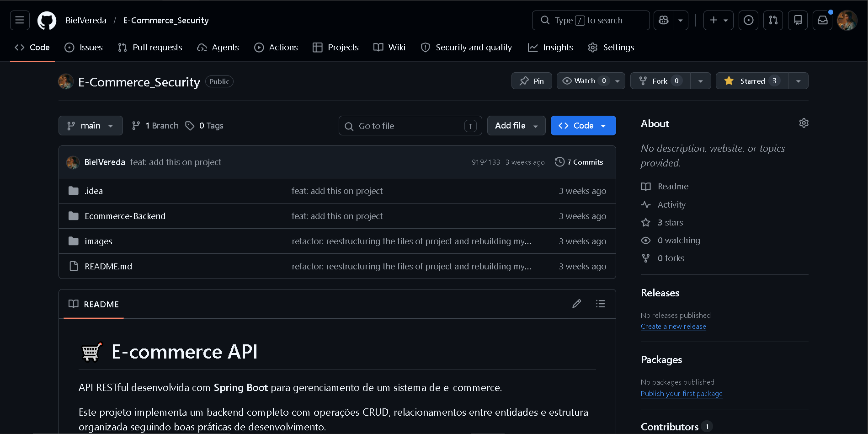
Task: Open the Wiki tab
Action: tap(389, 47)
